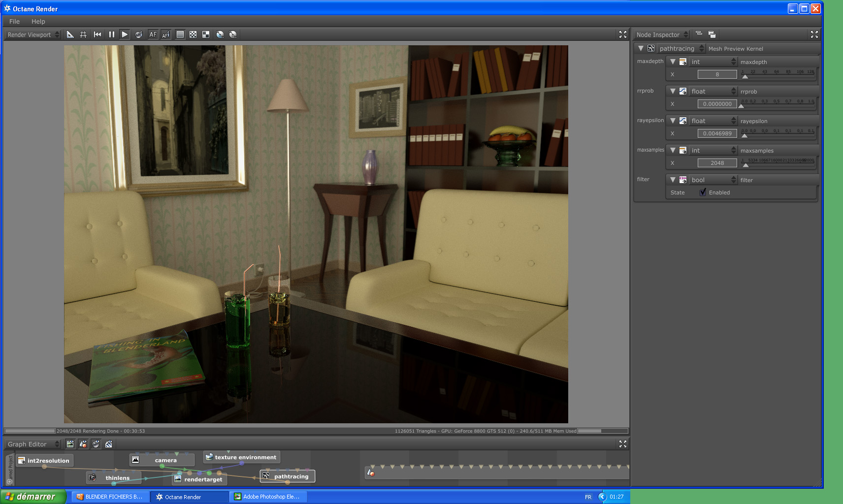Open the Graph Editor panel type dropdown

click(x=32, y=444)
